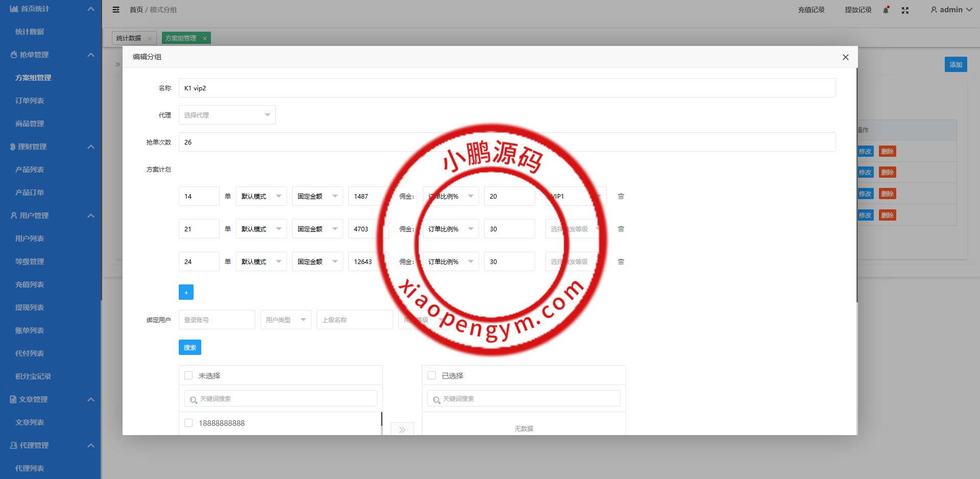This screenshot has width=980, height=479.
Task: Check the 未选择 select-all checkbox
Action: [x=188, y=375]
